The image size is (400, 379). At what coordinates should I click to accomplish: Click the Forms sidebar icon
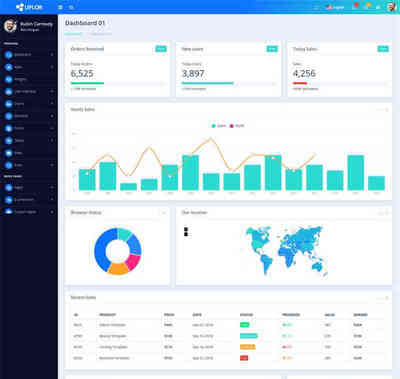click(x=9, y=104)
